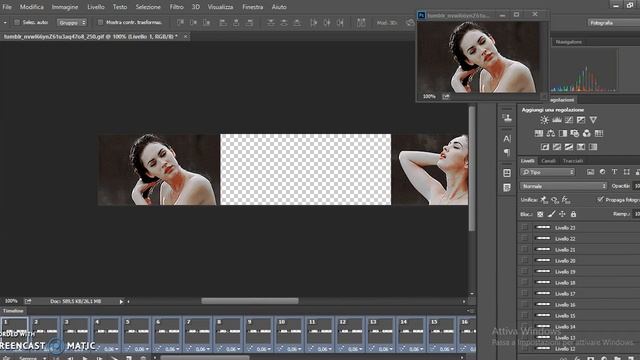Enable the Selez. auto checkbox

pyautogui.click(x=17, y=22)
